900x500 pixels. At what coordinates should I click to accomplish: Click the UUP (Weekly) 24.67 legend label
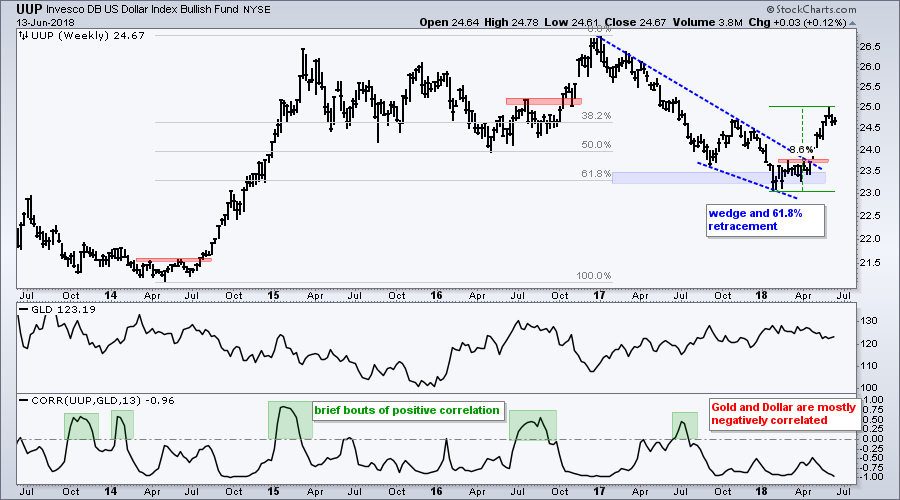pos(88,35)
